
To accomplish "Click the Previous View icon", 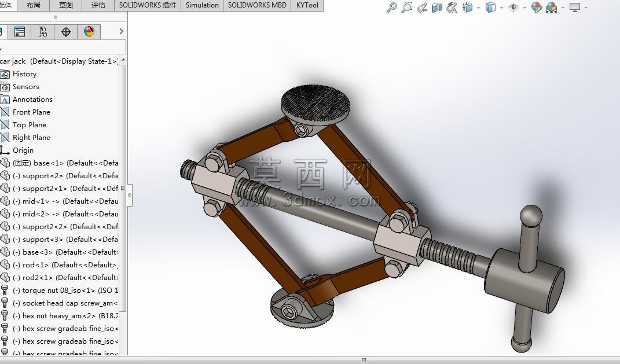I will [x=422, y=8].
